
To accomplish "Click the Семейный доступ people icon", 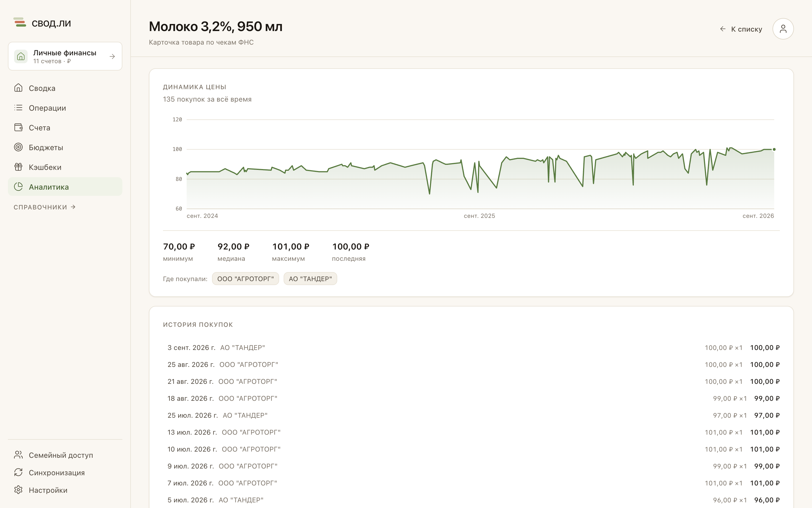I will [x=18, y=455].
